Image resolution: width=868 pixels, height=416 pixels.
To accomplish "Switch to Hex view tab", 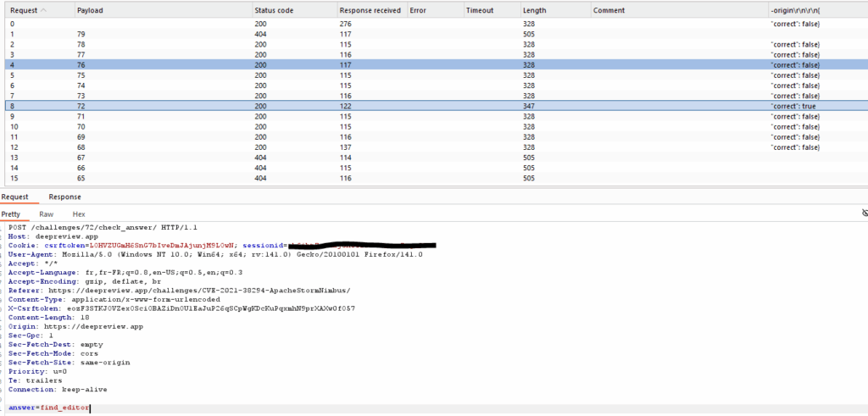I will tap(79, 214).
